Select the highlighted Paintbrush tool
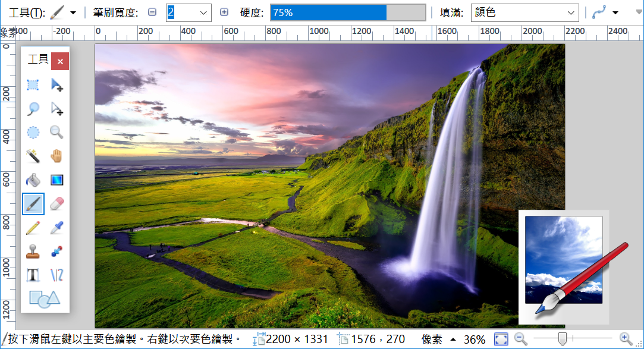This screenshot has width=644, height=349. 33,204
